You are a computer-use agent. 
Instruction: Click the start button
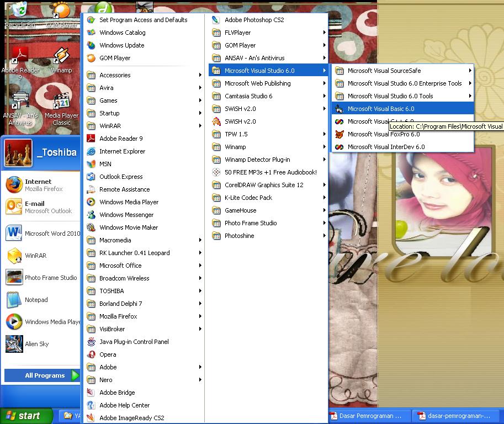[26, 416]
